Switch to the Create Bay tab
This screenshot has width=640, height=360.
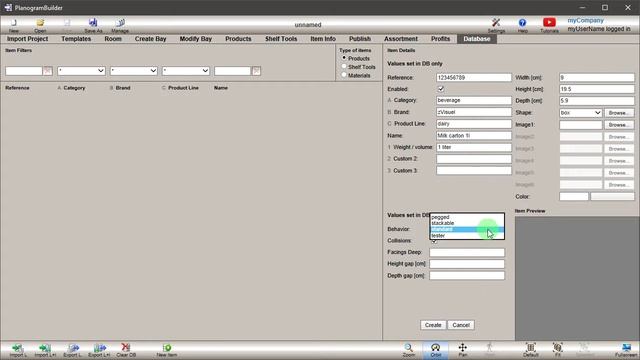tap(150, 39)
